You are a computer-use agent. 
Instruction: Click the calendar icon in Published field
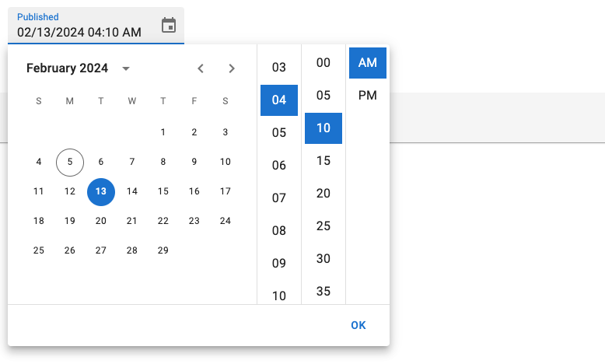[x=169, y=26]
